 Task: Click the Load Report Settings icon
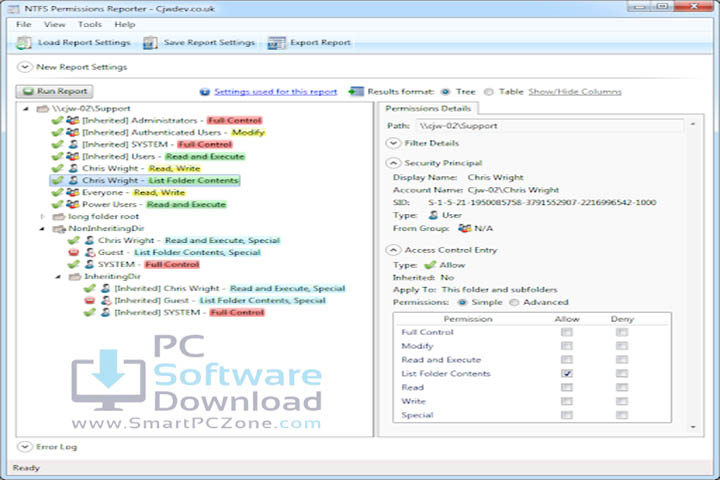(23, 43)
